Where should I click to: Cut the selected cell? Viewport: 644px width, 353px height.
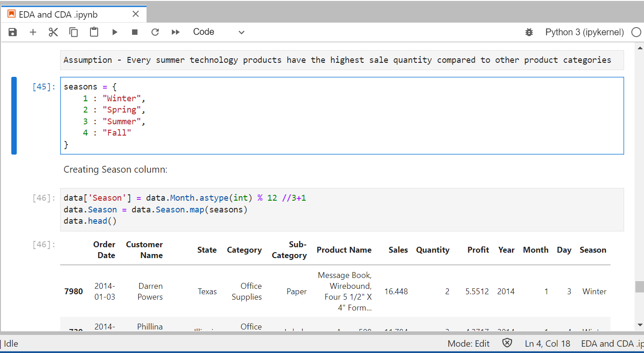[53, 32]
